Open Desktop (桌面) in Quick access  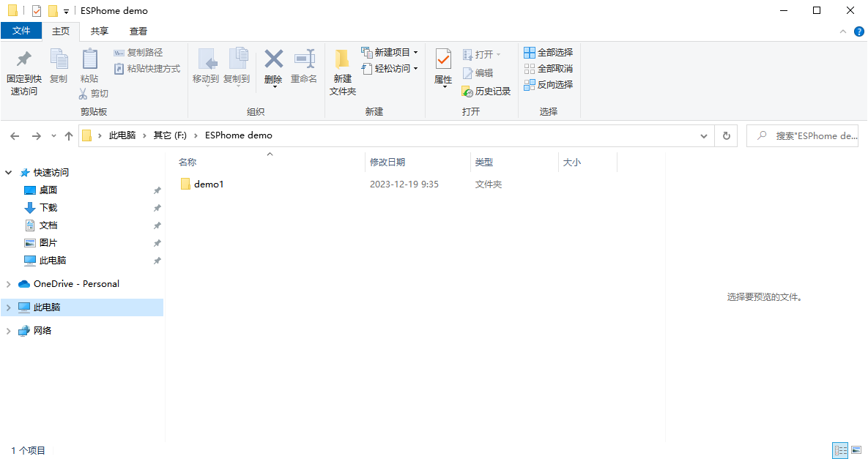tap(48, 190)
